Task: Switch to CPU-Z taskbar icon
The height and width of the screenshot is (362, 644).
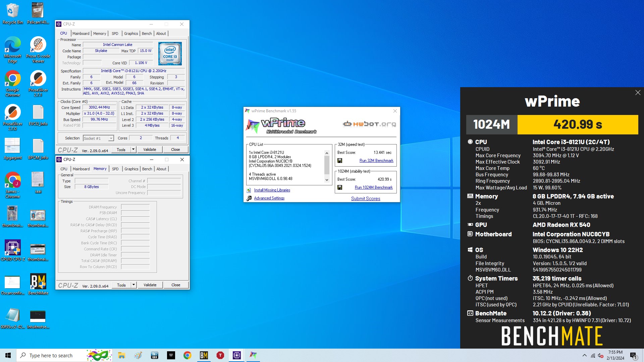Action: click(236, 355)
